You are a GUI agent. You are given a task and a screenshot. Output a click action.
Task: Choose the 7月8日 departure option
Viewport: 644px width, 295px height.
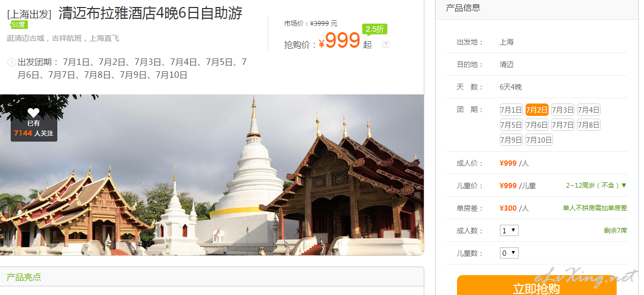pos(588,125)
